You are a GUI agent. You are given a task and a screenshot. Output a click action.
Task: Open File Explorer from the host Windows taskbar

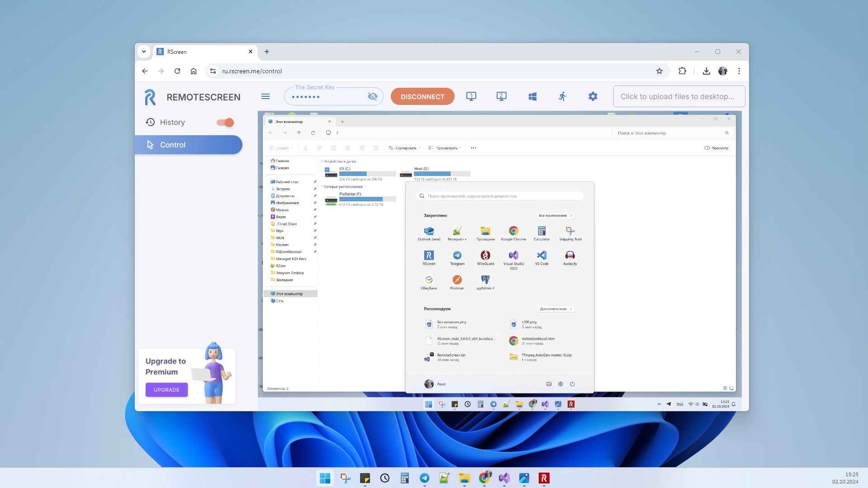pos(464,478)
